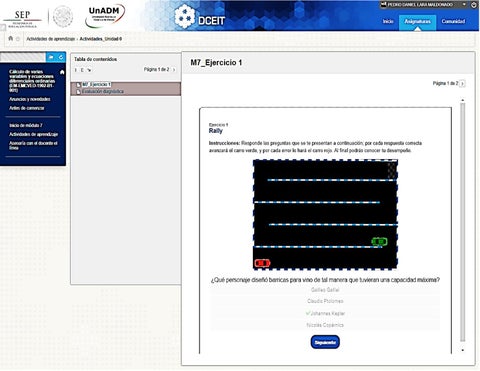Open the user name dropdown arrow
This screenshot has height=371, width=480.
point(464,5)
